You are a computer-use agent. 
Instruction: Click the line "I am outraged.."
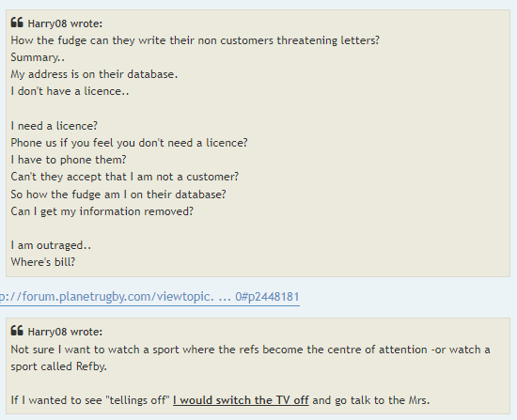point(51,245)
